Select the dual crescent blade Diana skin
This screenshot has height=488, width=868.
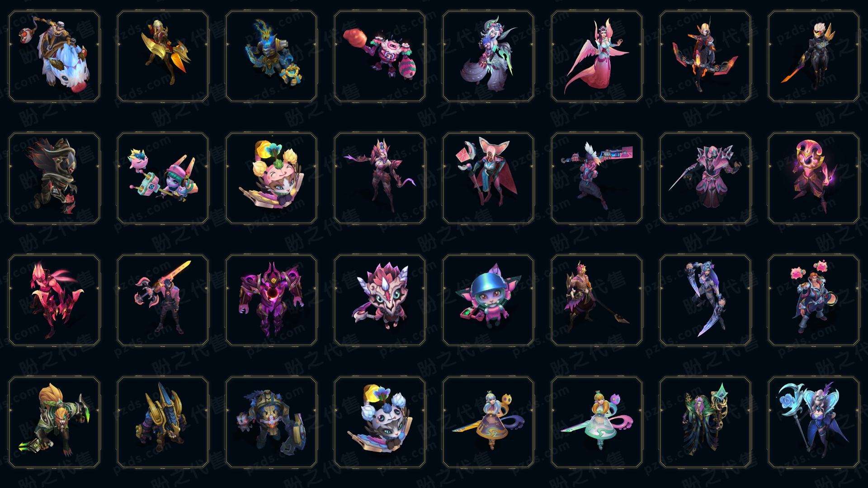coord(705,300)
